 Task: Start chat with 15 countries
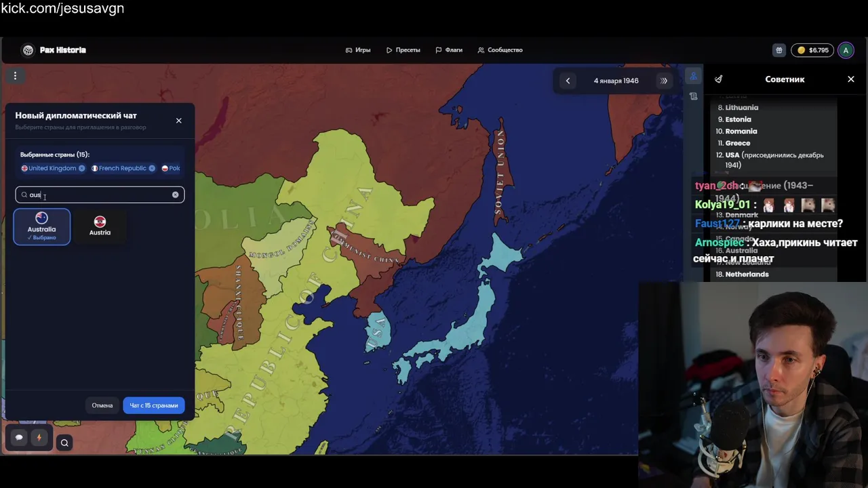pyautogui.click(x=154, y=405)
